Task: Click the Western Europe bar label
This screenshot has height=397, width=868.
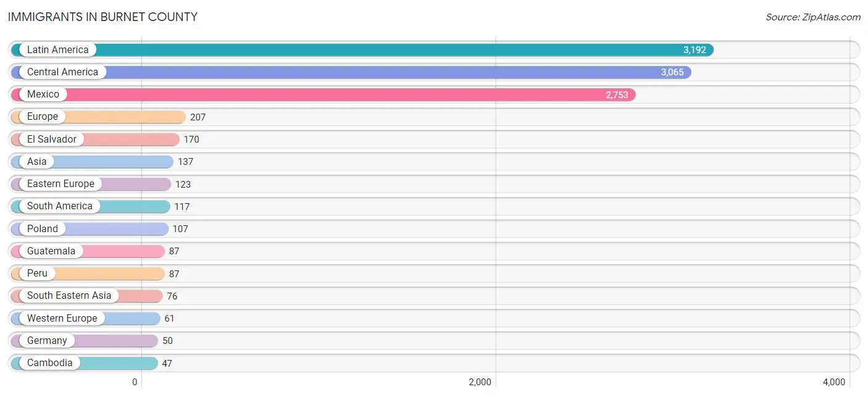Action: (62, 319)
